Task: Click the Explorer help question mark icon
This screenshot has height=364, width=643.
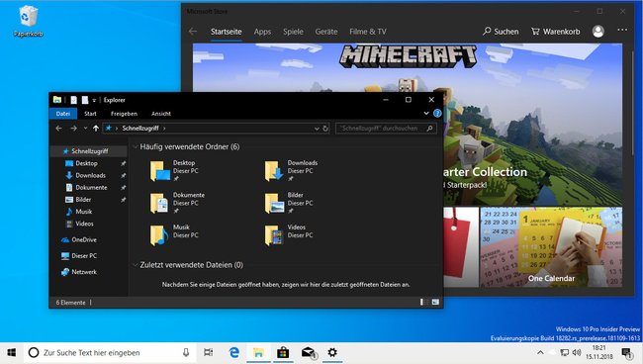Action: pyautogui.click(x=437, y=113)
